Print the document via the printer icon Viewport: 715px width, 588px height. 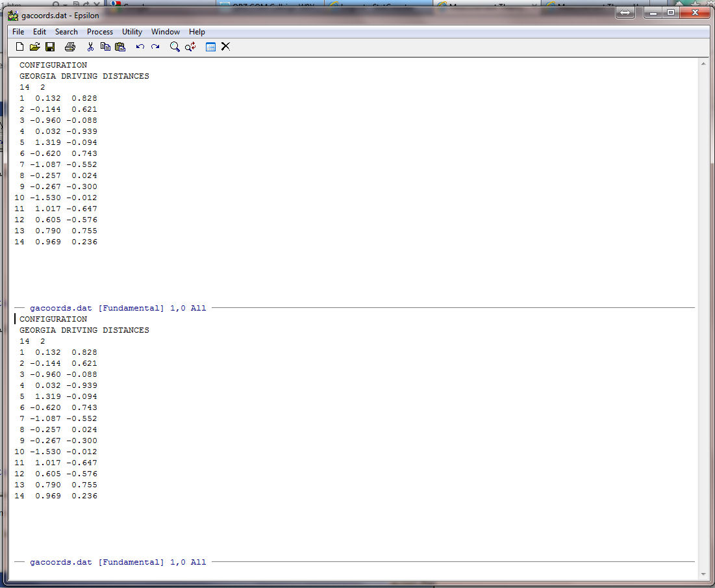tap(70, 47)
